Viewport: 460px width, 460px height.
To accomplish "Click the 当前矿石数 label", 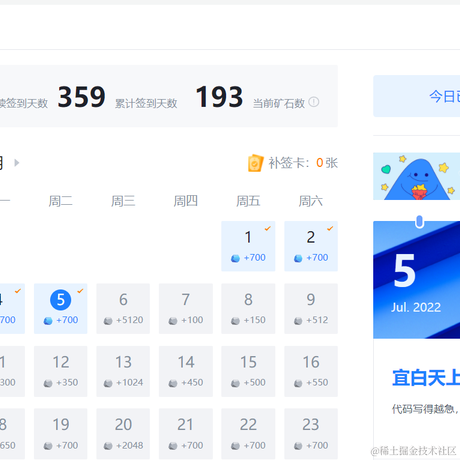I will point(279,103).
